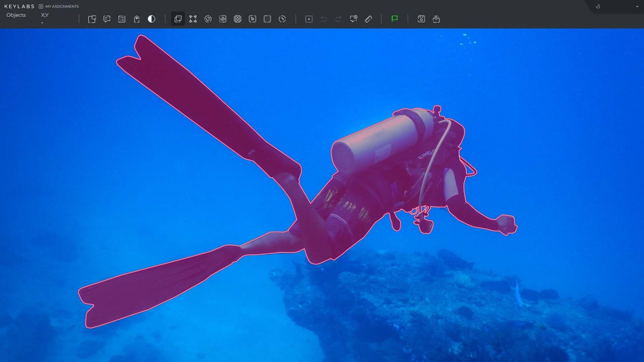Screen dimensions: 644x362
Task: Toggle the green flag marker
Action: tap(395, 19)
